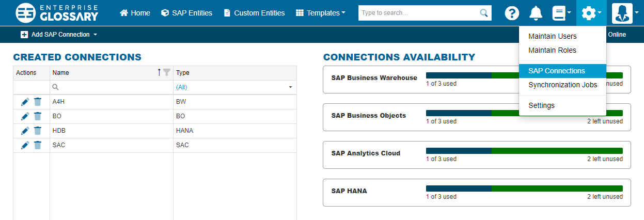Open the user profile avatar menu
The height and width of the screenshot is (220, 644).
[625, 13]
